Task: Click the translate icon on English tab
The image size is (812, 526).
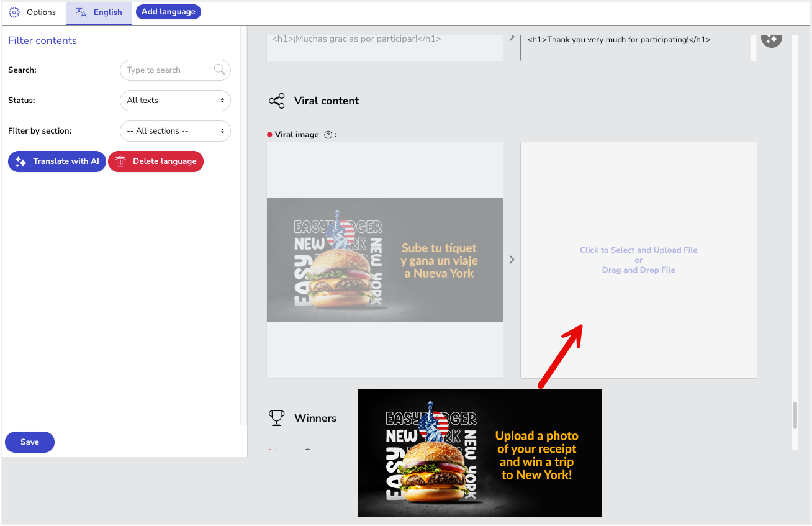Action: [81, 12]
